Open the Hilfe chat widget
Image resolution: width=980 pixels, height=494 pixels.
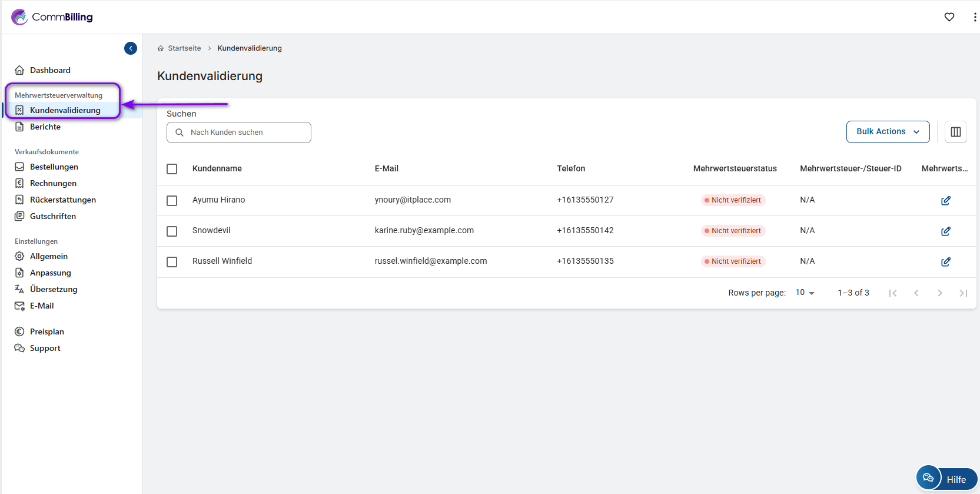pyautogui.click(x=946, y=478)
